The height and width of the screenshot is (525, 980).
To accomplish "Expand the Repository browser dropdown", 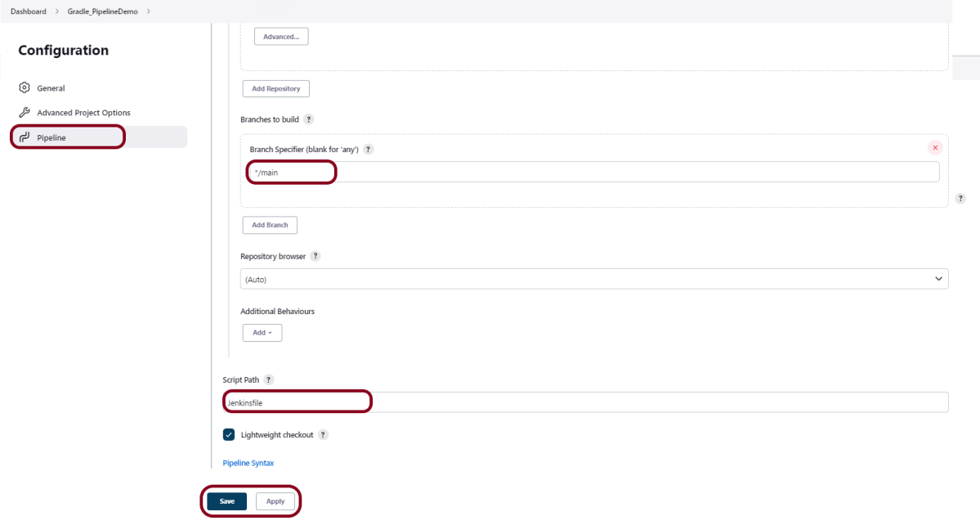I will click(x=594, y=279).
